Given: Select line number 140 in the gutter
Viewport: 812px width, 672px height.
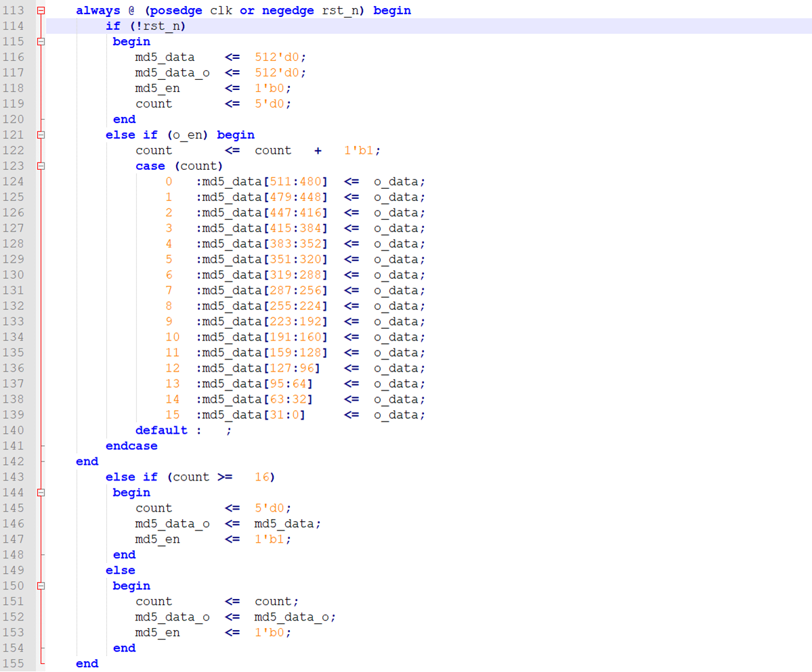Looking at the screenshot, I should coord(14,431).
